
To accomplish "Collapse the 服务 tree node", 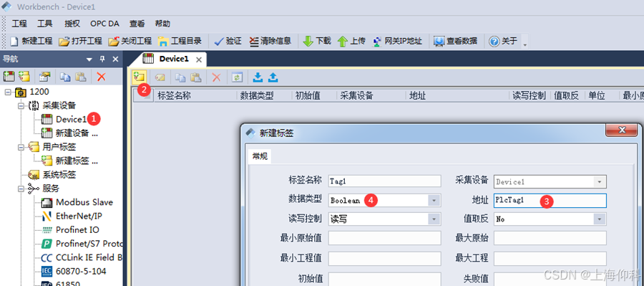I will pyautogui.click(x=21, y=189).
